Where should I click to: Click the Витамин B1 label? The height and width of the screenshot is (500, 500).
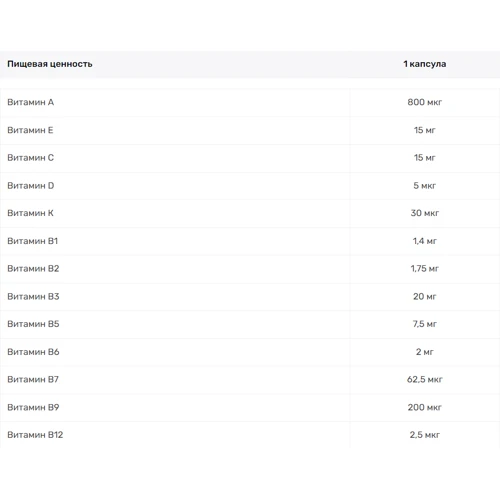click(32, 241)
